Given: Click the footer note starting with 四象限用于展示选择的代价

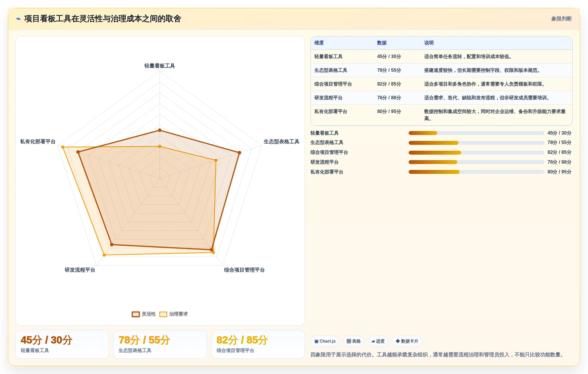Looking at the screenshot, I should [438, 355].
